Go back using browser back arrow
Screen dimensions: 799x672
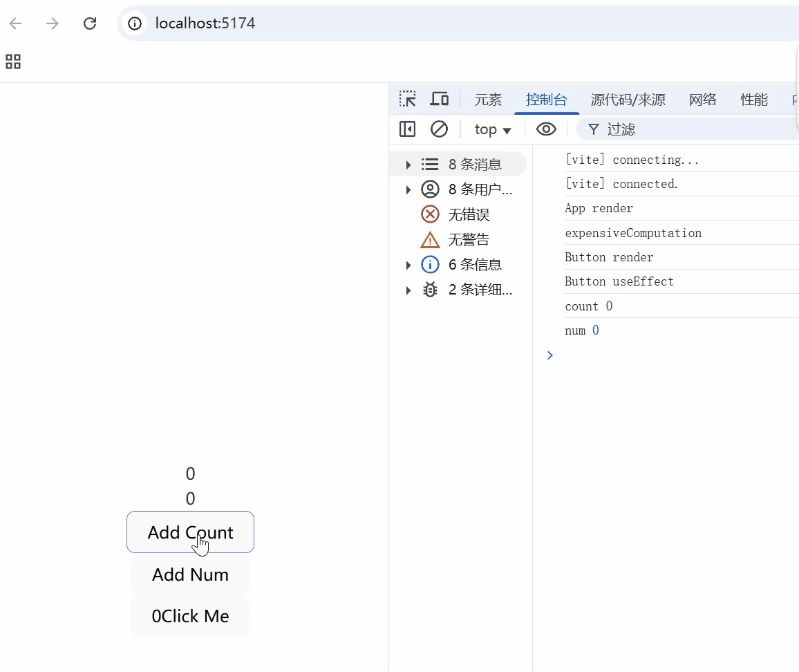[x=16, y=24]
